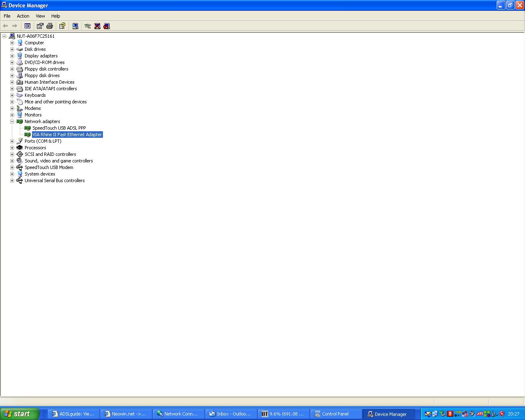The height and width of the screenshot is (420, 525).
Task: Click the red security shield tray icon
Action: (x=502, y=414)
